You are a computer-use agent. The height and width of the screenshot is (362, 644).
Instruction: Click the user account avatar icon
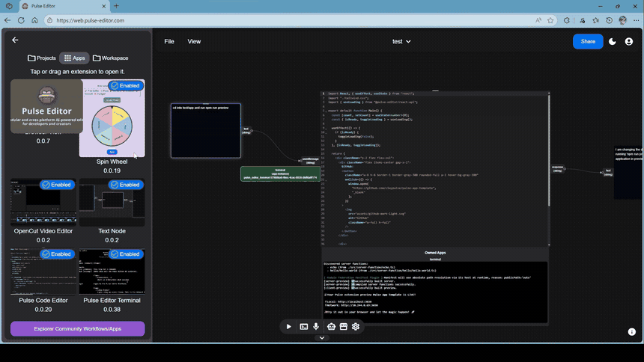point(629,42)
